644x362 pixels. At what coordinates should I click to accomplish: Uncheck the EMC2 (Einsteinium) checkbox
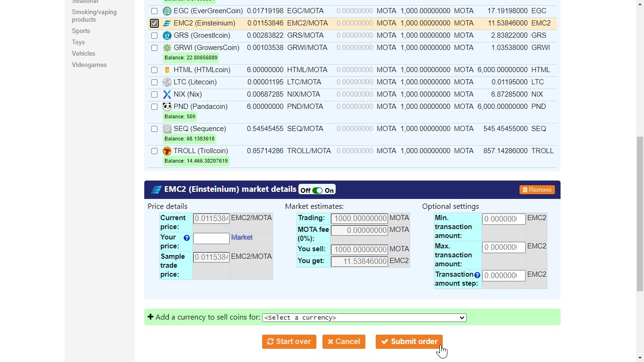point(154,23)
